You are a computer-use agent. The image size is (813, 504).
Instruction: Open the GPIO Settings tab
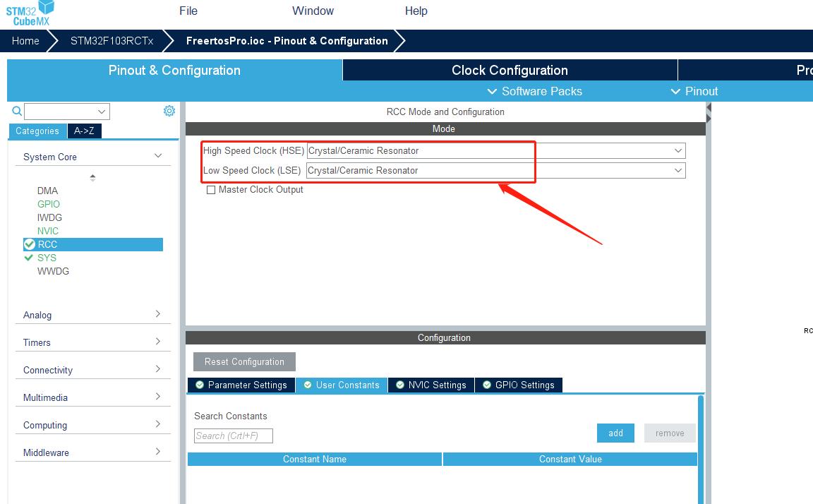pyautogui.click(x=519, y=385)
